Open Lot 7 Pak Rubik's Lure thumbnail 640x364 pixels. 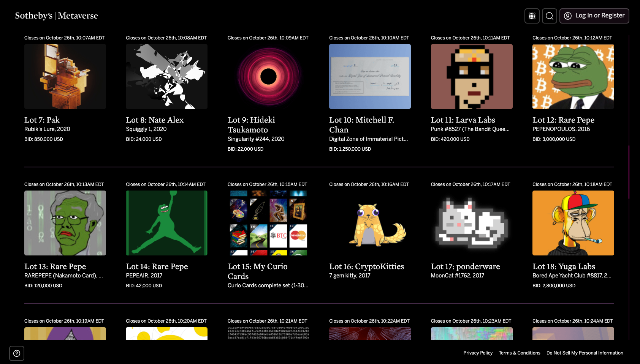65,76
